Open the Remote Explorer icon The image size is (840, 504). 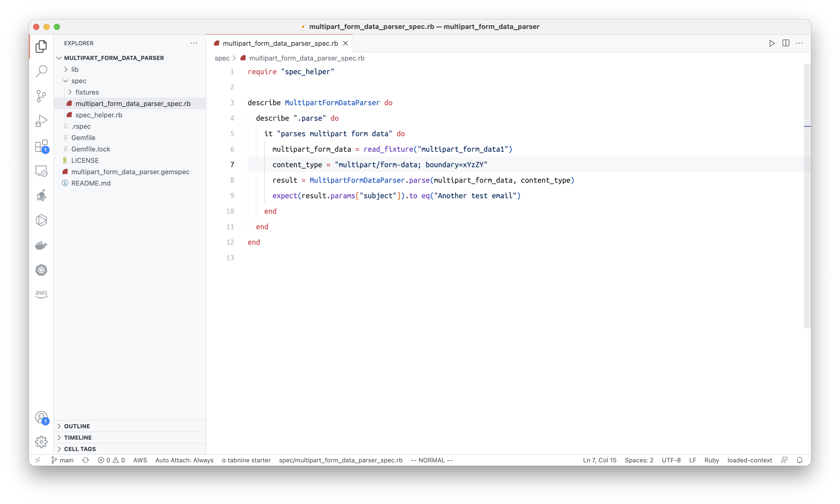pos(41,171)
